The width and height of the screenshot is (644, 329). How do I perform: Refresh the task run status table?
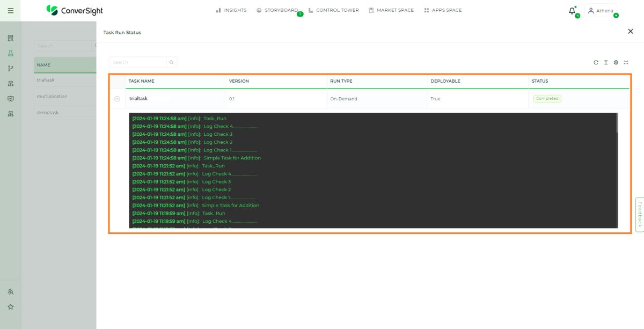pos(596,62)
